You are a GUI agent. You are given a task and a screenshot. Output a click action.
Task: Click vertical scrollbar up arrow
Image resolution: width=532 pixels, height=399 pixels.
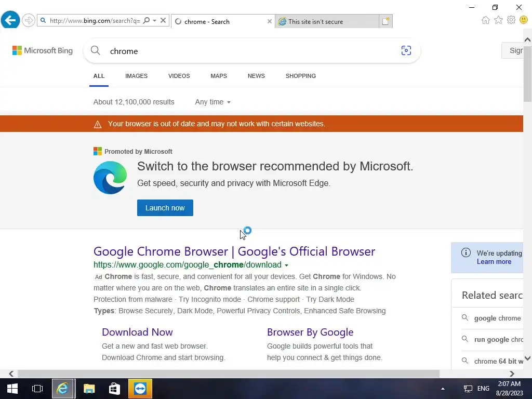pyautogui.click(x=528, y=39)
